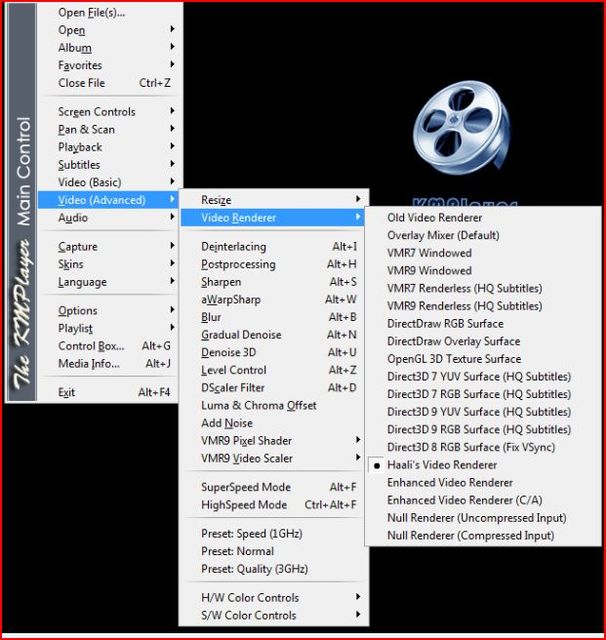Viewport: 606px width, 640px height.
Task: Toggle DScaler Filter
Action: click(x=273, y=388)
